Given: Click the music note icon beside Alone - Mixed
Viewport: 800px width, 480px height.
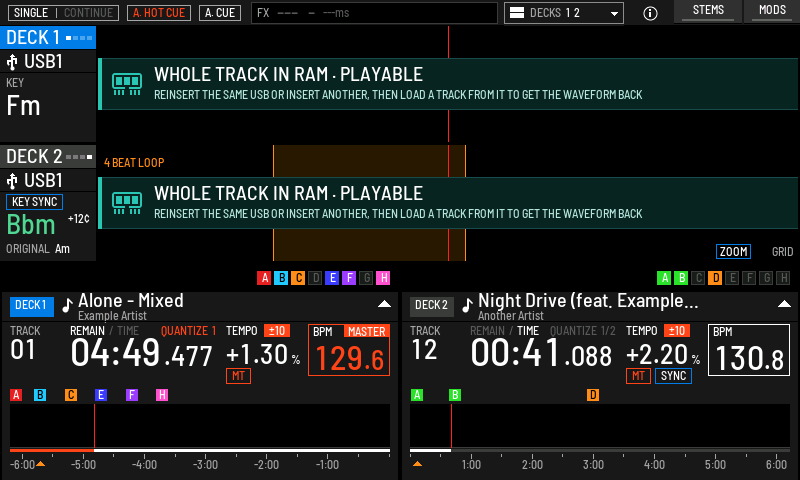Looking at the screenshot, I should pyautogui.click(x=67, y=305).
